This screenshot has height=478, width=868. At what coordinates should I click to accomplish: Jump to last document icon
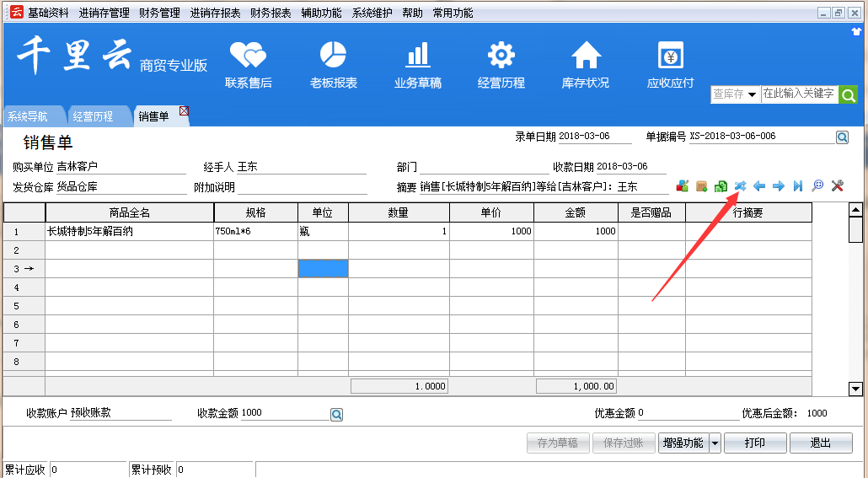click(x=798, y=186)
